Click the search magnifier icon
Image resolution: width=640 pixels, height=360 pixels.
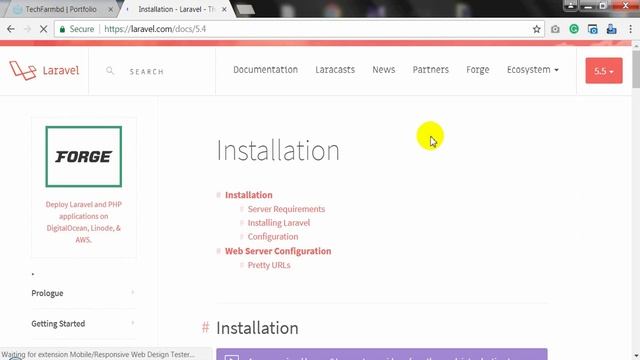click(110, 71)
